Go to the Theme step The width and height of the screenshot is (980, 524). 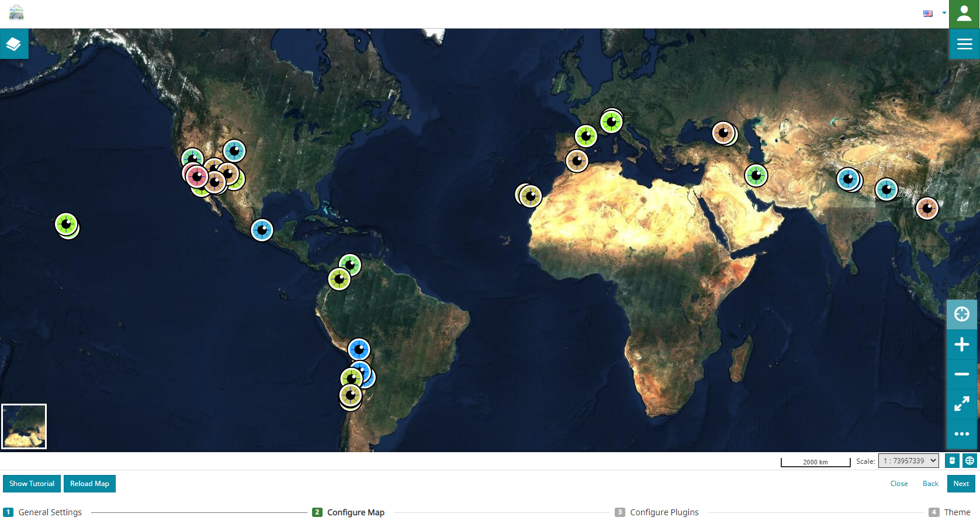pos(950,512)
